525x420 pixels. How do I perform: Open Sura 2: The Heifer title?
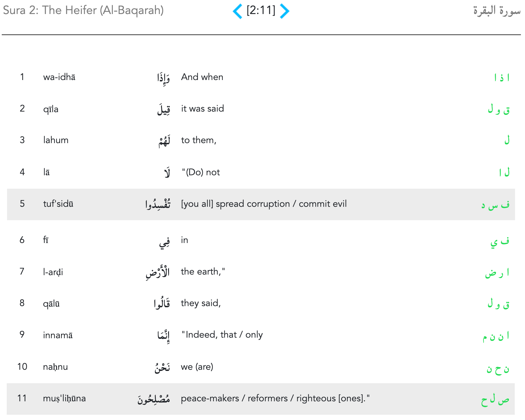click(x=83, y=11)
